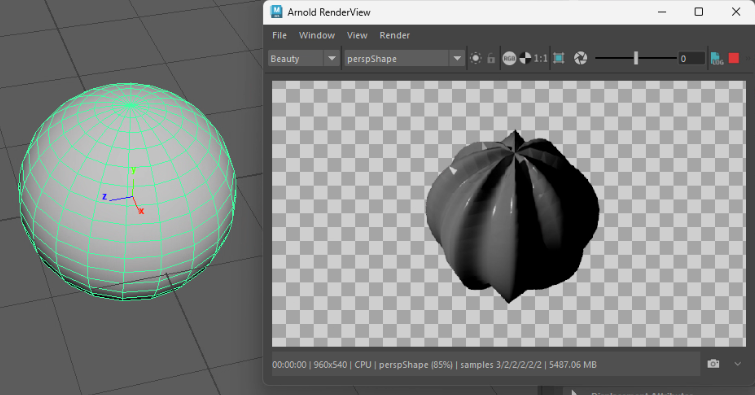Toggle the checkered alpha display icon
The image size is (755, 395).
[525, 58]
